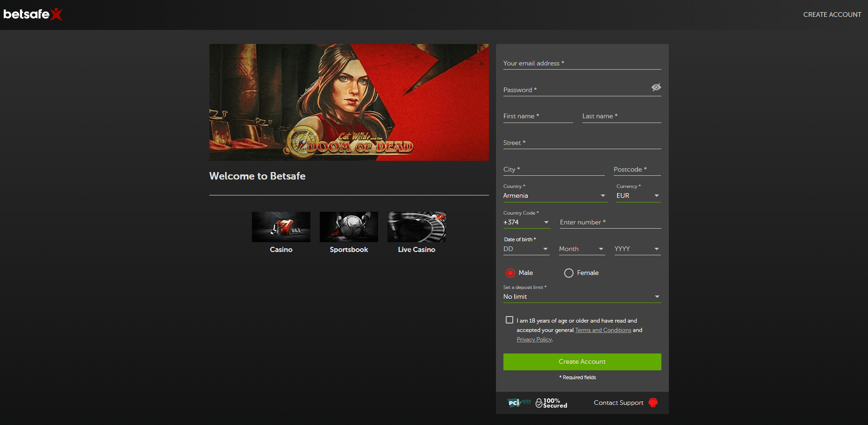
Task: Toggle password visibility eye icon
Action: [656, 87]
